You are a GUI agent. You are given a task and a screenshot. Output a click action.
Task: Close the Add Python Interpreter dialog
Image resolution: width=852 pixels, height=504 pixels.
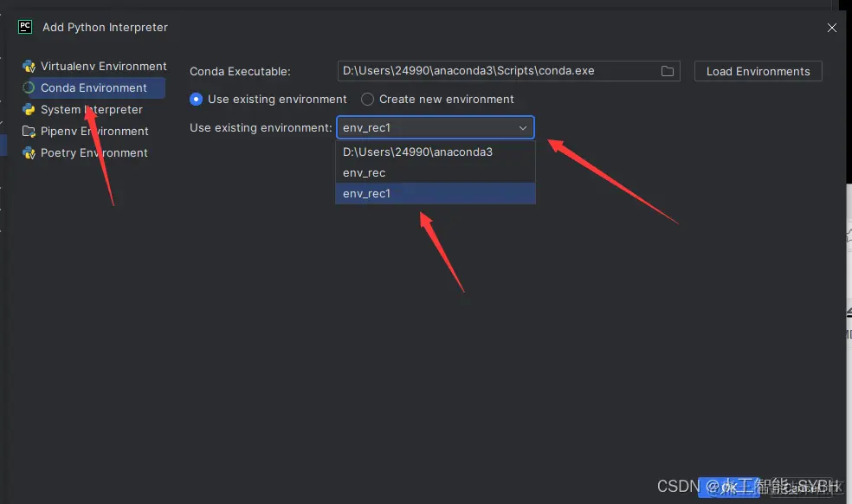832,28
